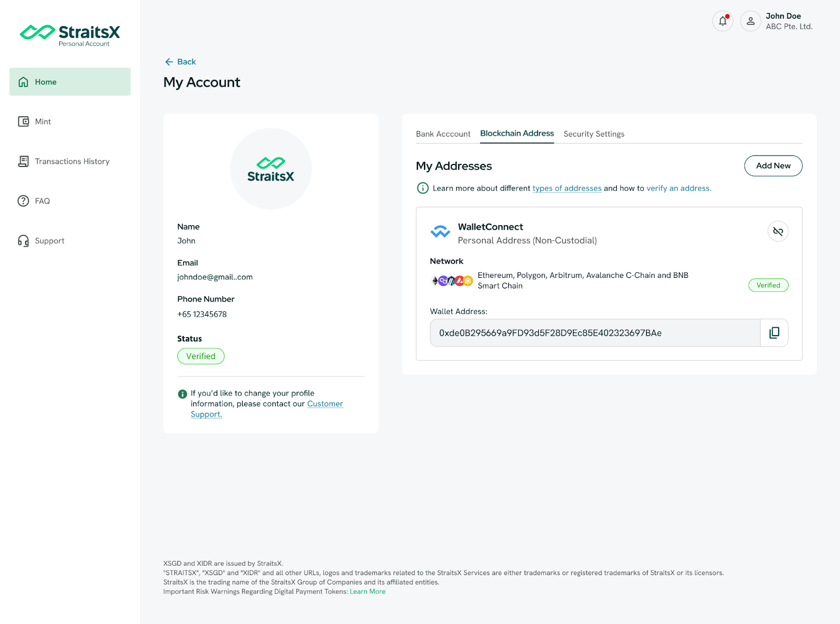The image size is (840, 624).
Task: Click the Home house icon
Action: 23,82
